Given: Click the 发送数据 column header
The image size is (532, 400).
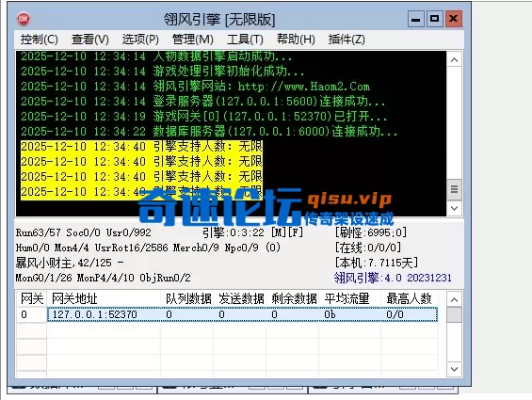Looking at the screenshot, I should [239, 299].
